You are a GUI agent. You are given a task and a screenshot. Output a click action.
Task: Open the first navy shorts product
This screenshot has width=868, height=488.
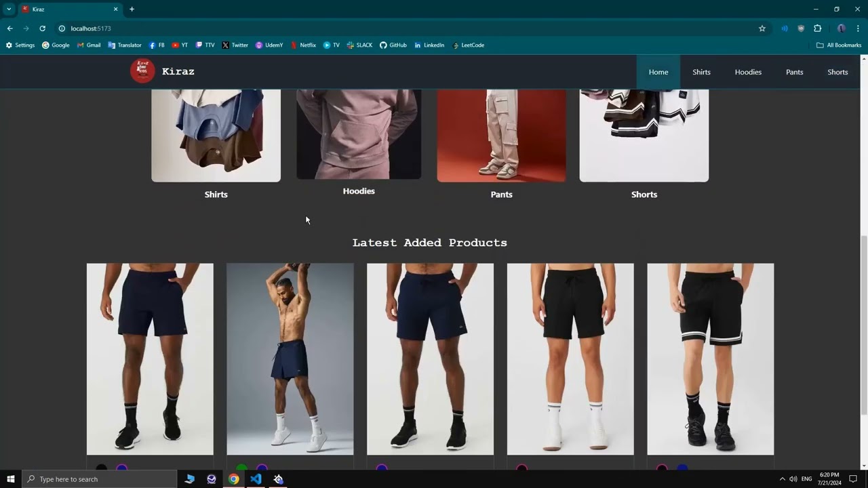pos(150,359)
